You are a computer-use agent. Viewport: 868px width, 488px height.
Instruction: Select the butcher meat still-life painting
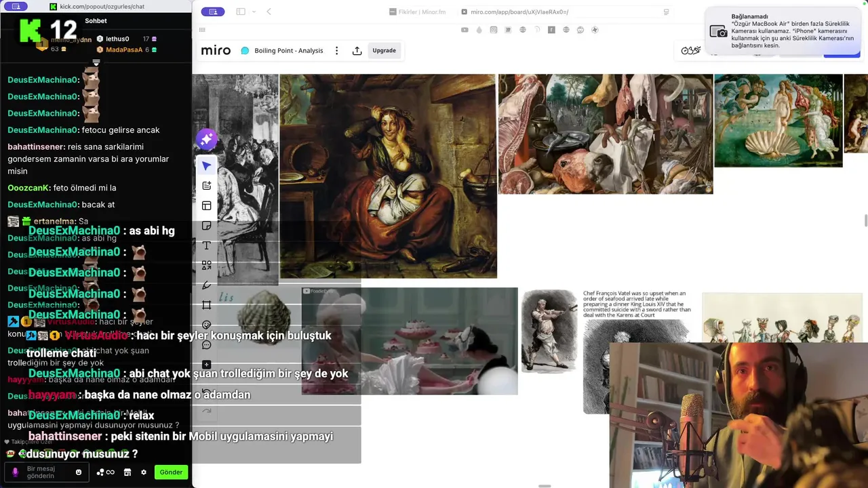pos(606,134)
